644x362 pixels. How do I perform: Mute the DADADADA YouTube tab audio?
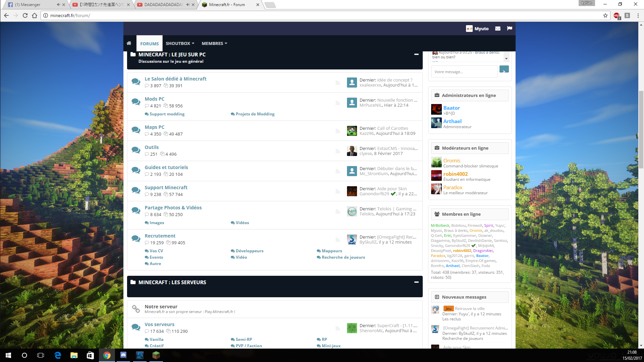(188, 5)
